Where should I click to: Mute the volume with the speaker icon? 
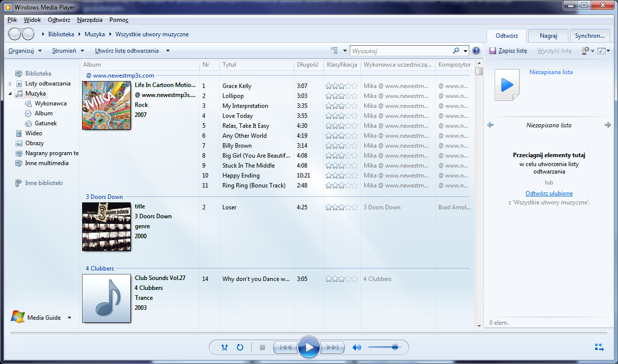coord(357,348)
